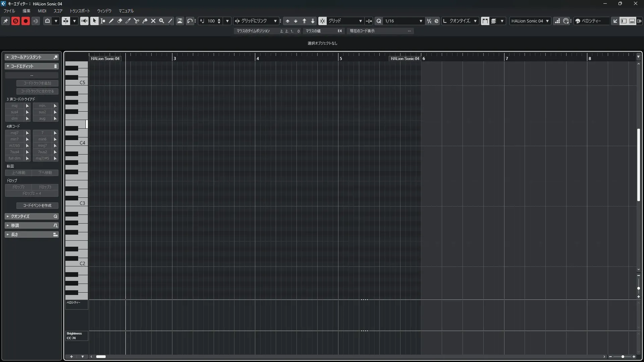This screenshot has height=362, width=644.
Task: Open the MIDI menu
Action: pos(42,11)
